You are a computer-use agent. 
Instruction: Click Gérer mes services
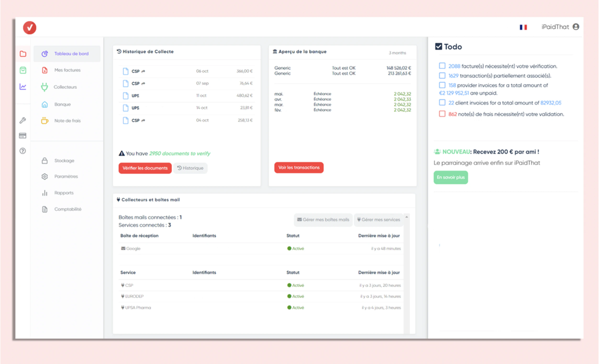378,220
